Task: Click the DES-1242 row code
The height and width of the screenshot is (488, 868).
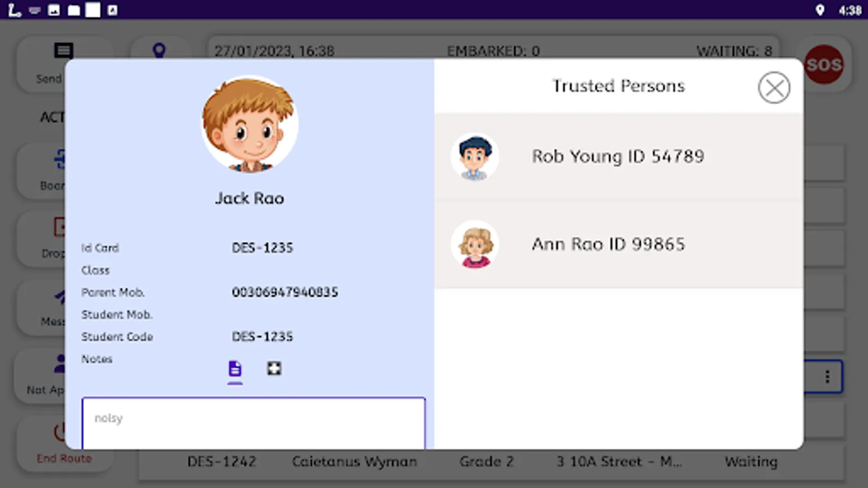Action: (221, 461)
